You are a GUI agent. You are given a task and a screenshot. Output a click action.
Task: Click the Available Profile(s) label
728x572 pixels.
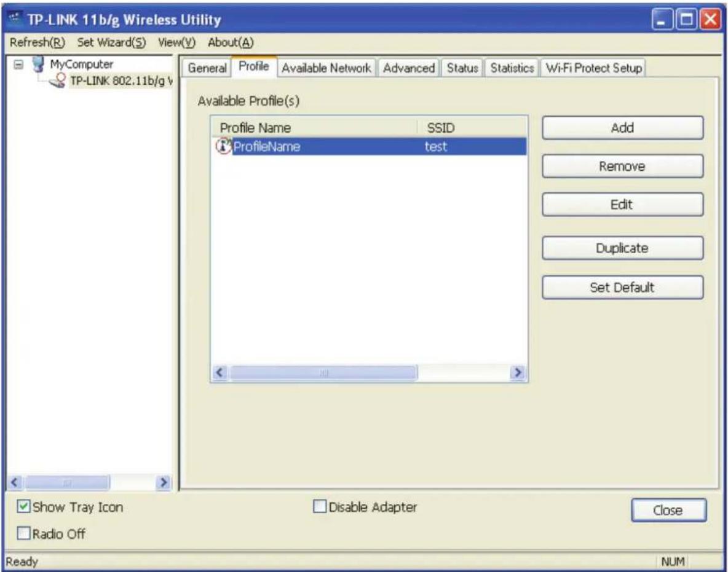tap(248, 101)
